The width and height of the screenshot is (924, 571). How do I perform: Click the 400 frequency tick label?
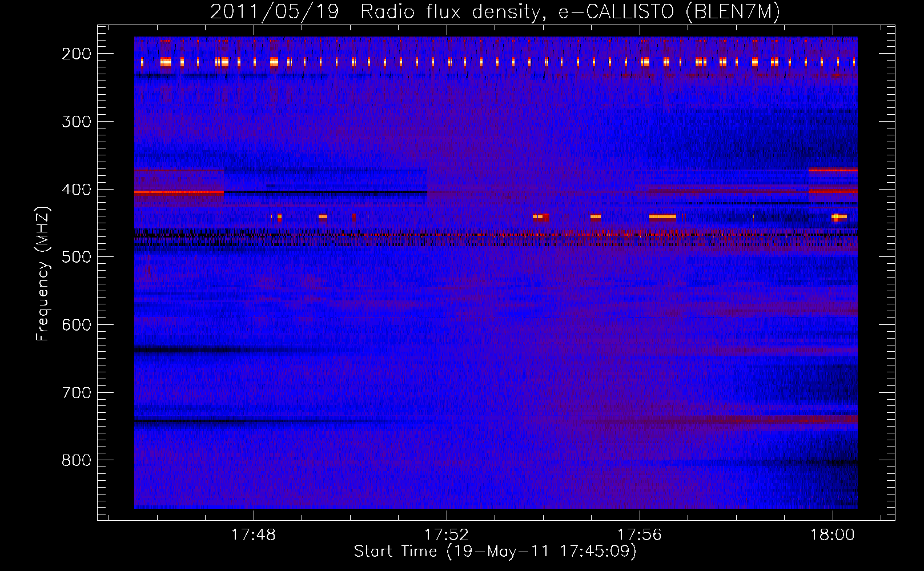76,190
